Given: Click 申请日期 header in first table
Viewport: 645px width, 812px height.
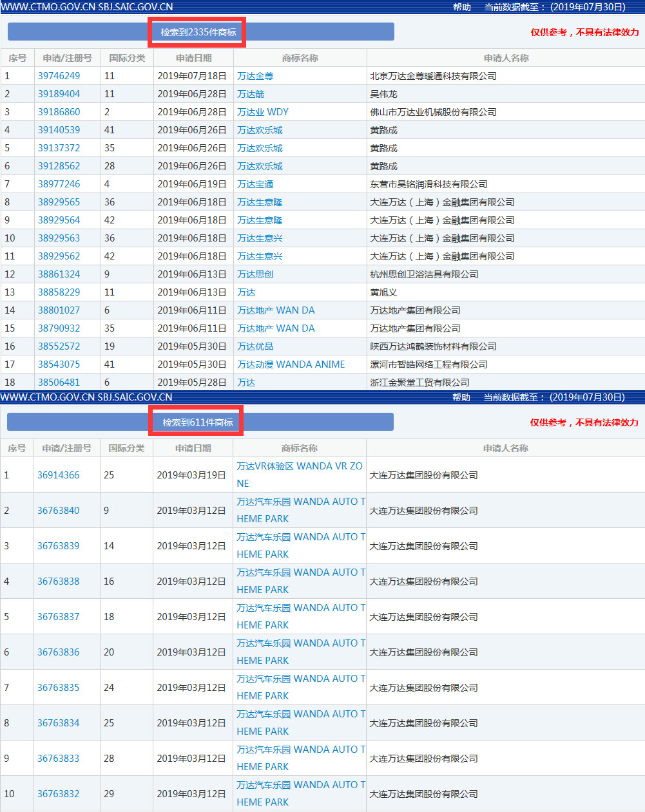Looking at the screenshot, I should pos(194,58).
